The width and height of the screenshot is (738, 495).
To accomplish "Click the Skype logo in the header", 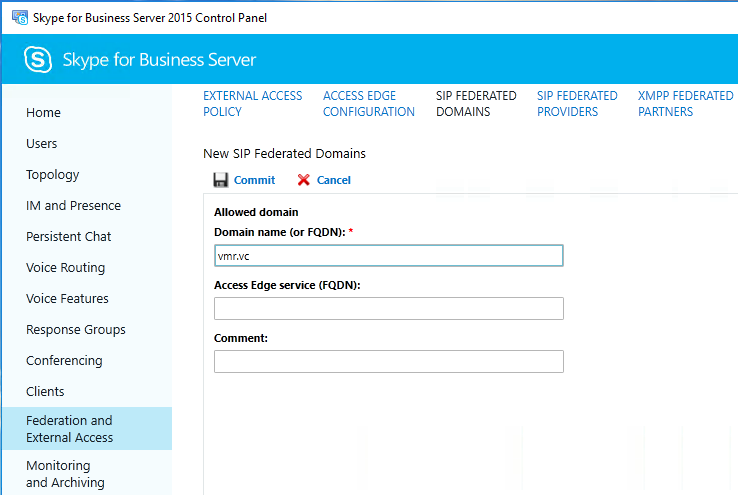I will tap(39, 60).
